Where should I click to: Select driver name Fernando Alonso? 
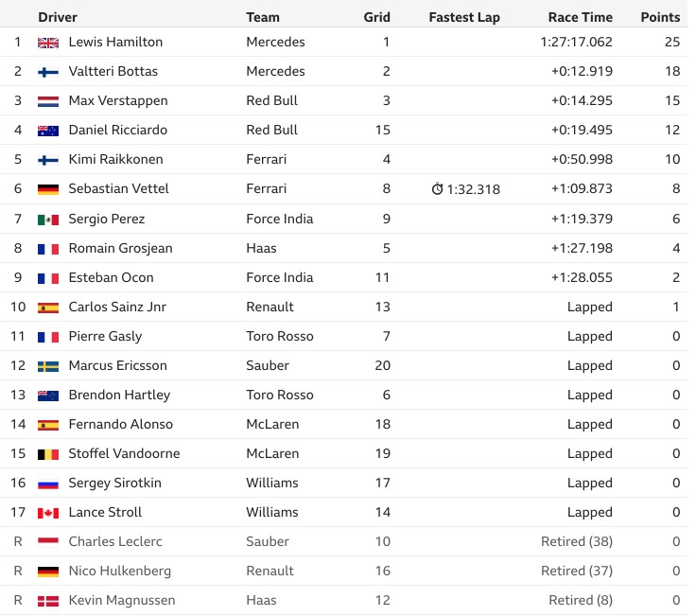(x=120, y=424)
